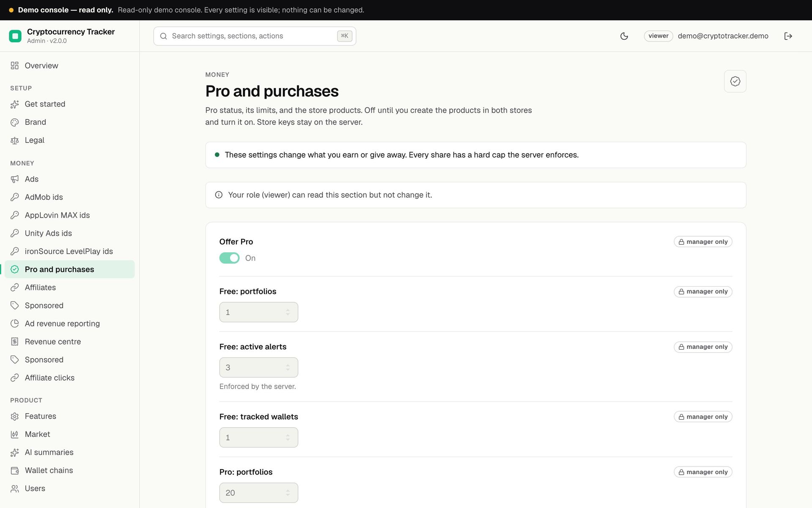Click manager only badge for Free: active alerts
The image size is (812, 508).
703,347
